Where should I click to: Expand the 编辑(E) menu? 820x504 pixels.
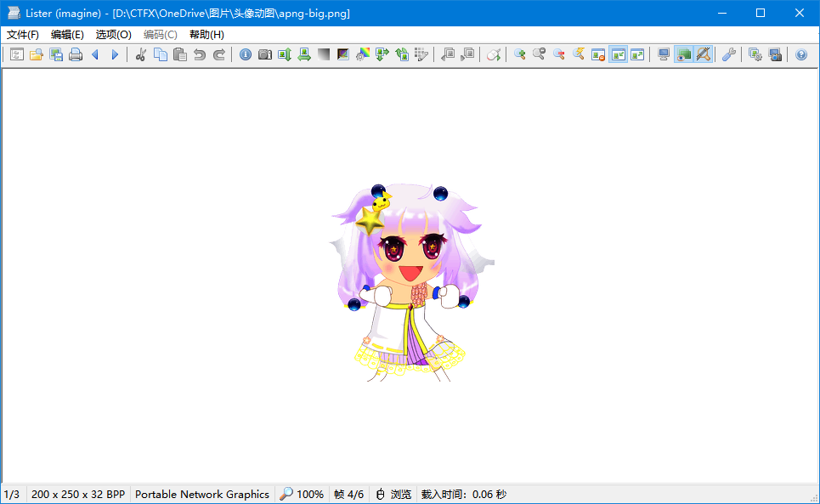[67, 35]
